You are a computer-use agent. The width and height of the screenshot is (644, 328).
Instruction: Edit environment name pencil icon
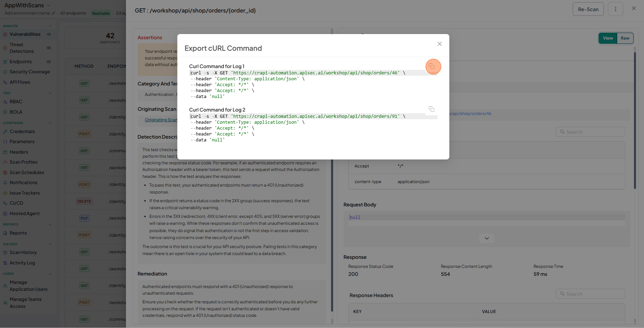(x=53, y=13)
